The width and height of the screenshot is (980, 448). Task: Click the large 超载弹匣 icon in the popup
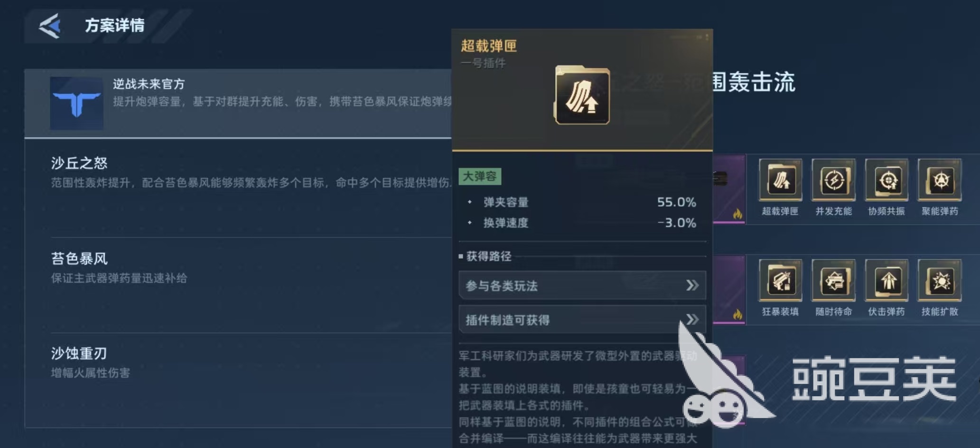click(x=582, y=95)
